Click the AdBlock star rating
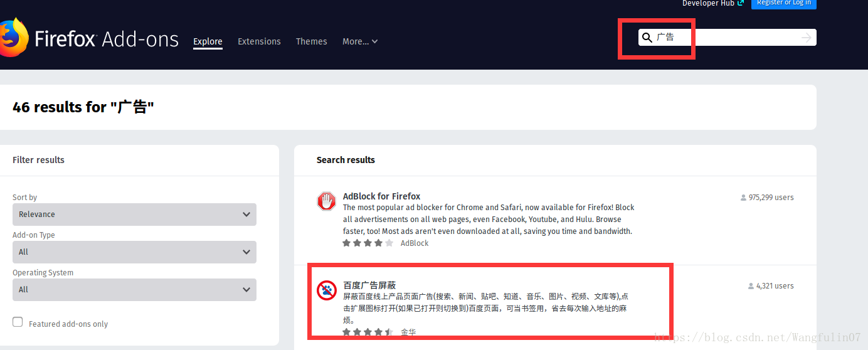This screenshot has width=868, height=350. click(368, 243)
